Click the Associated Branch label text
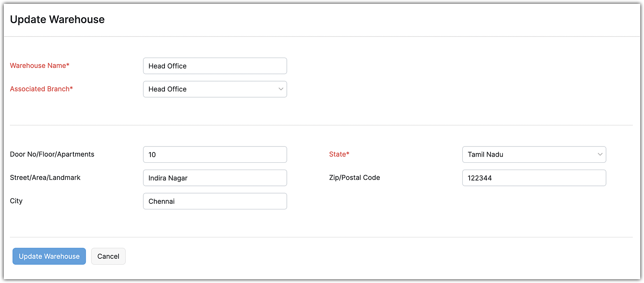Screen dimensions: 644x283 [x=40, y=89]
